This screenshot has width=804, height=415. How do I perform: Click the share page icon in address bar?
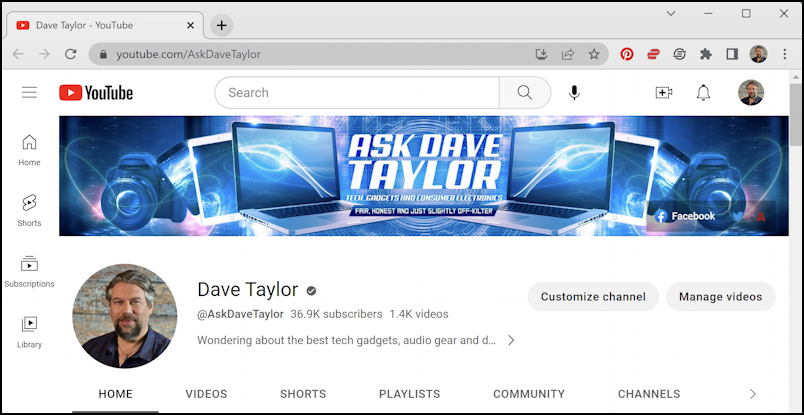click(x=568, y=54)
